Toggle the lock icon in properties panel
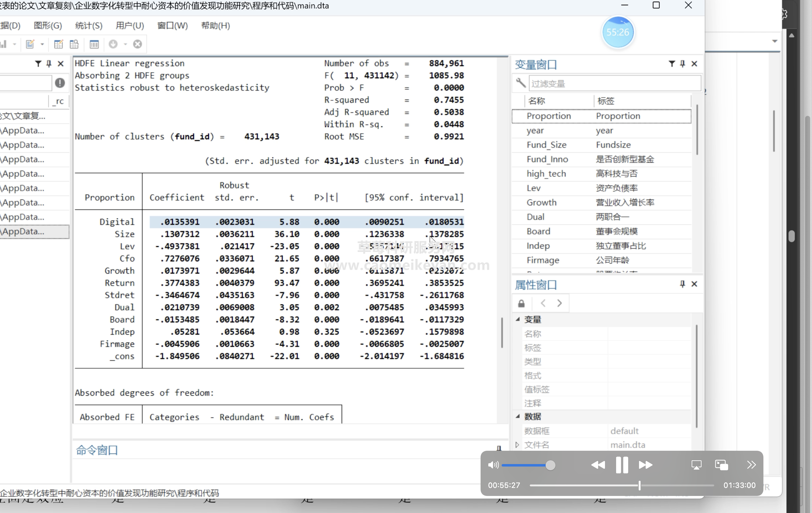This screenshot has width=812, height=513. click(x=521, y=303)
